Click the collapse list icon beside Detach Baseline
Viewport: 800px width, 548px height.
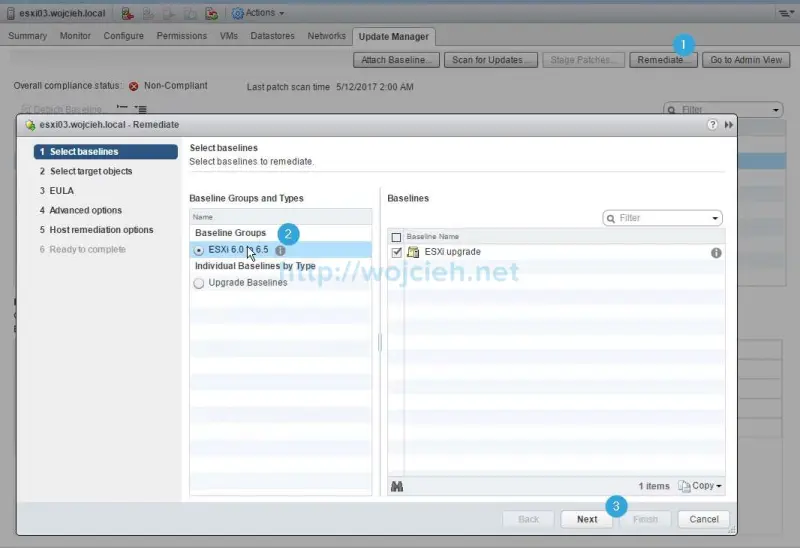[122, 108]
